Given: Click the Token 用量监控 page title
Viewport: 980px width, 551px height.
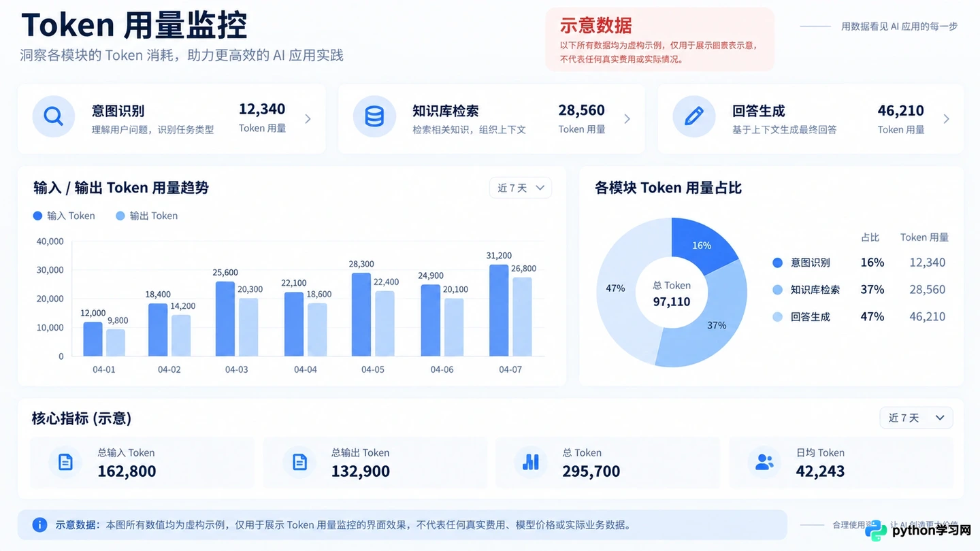Looking at the screenshot, I should pyautogui.click(x=134, y=26).
